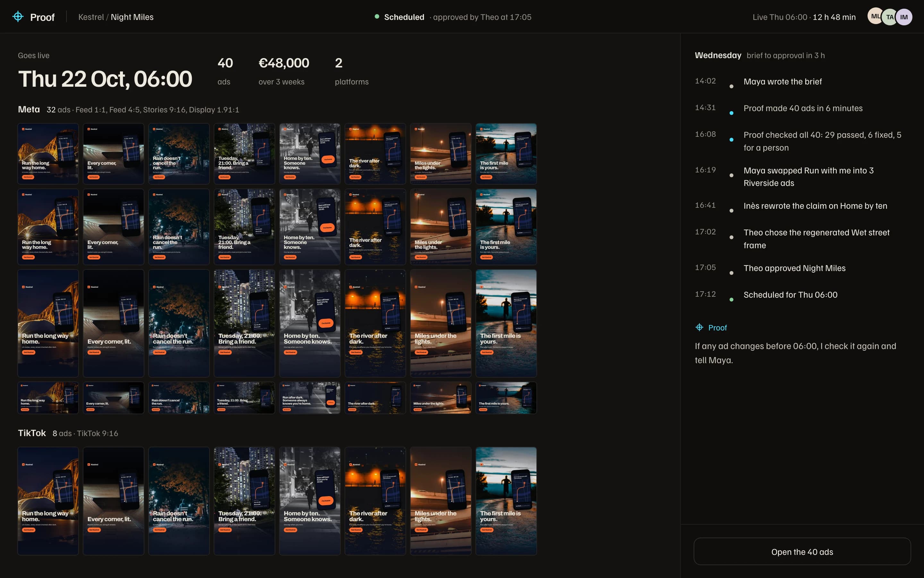
Task: Open the Night Miles breadcrumb
Action: click(132, 17)
